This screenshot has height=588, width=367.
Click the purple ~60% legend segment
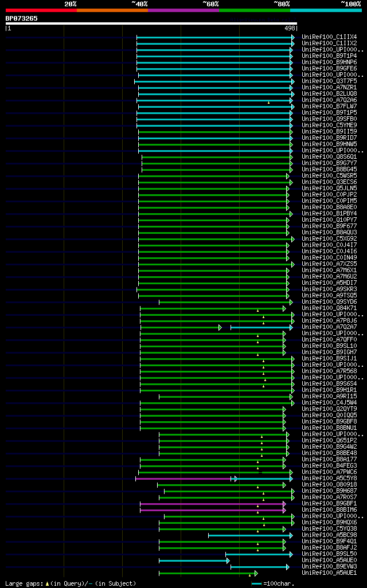183,10
